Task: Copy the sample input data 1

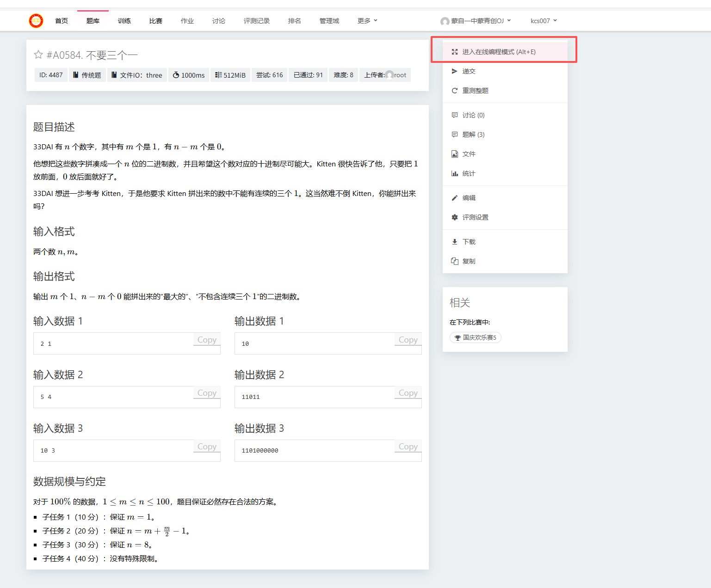Action: (207, 340)
